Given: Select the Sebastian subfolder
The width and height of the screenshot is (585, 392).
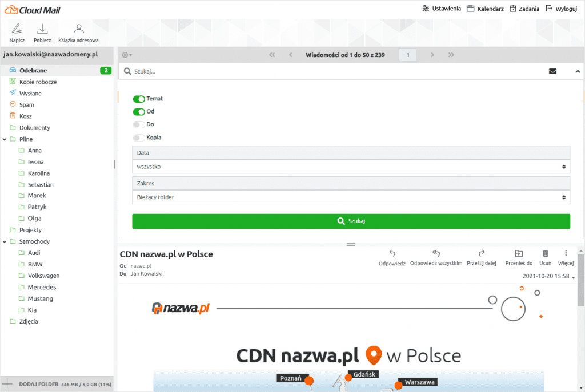Looking at the screenshot, I should tap(41, 185).
